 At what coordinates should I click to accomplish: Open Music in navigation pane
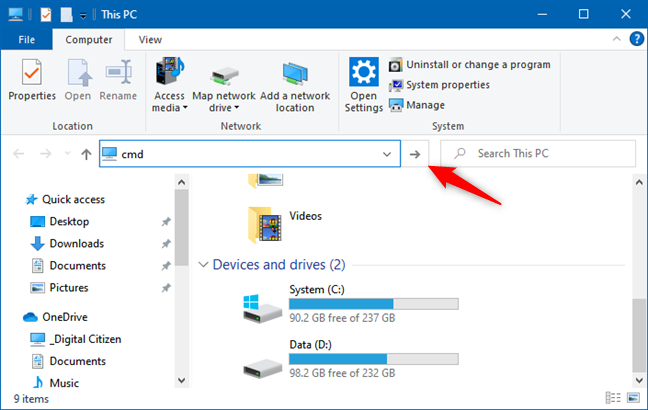55,383
